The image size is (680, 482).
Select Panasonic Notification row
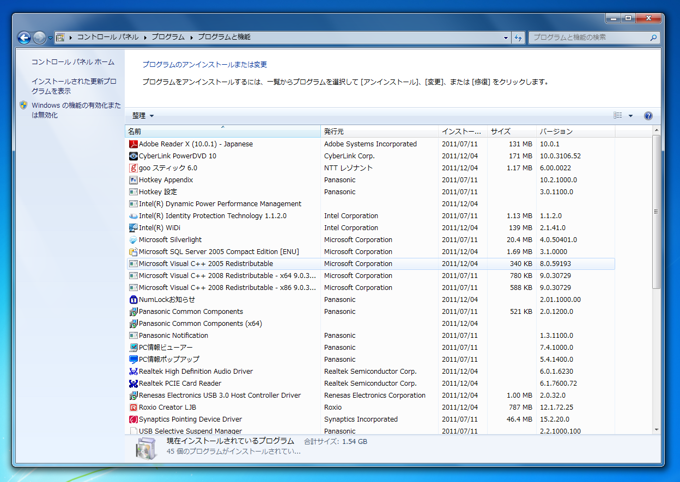371,335
